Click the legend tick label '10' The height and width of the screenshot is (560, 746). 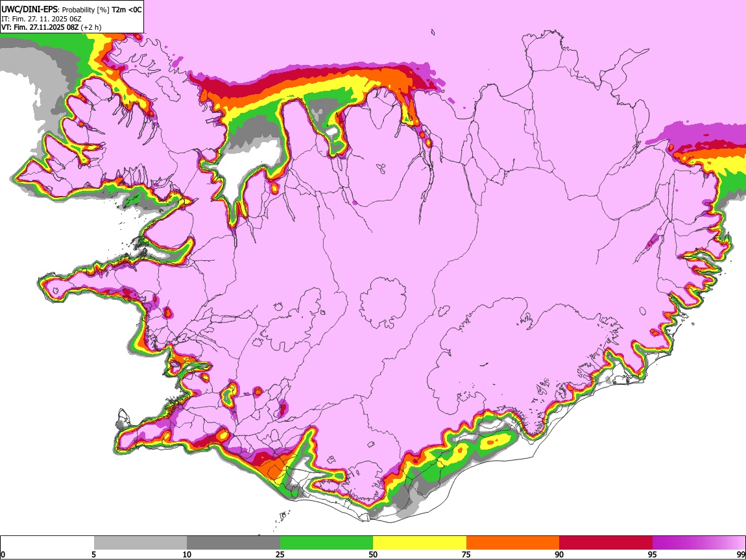point(187,554)
